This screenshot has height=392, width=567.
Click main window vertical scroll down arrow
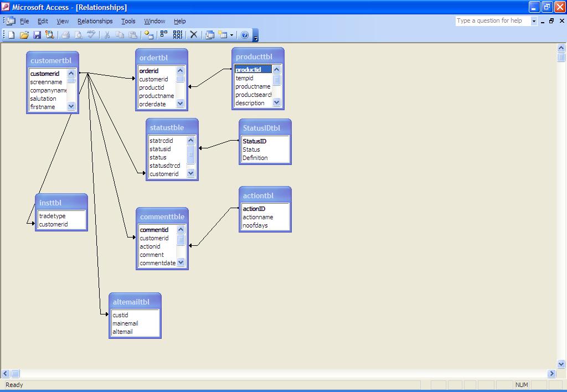(x=561, y=364)
